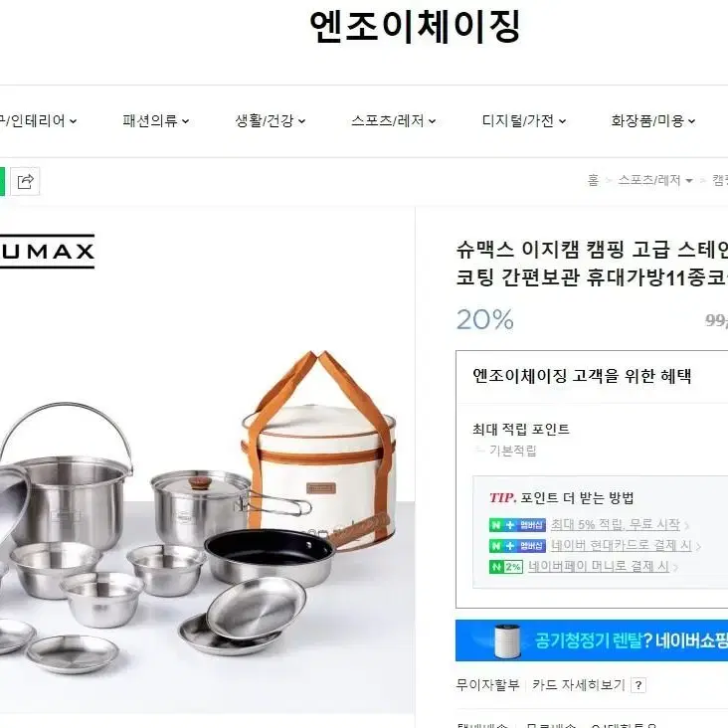Screen dimensions: 728x728
Task: Click the N+ membership badge for 5% points
Action: point(517,525)
